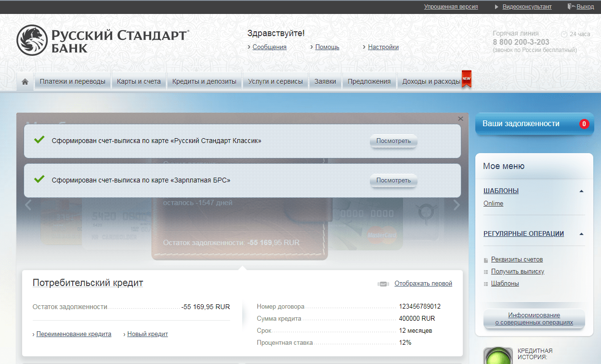Image resolution: width=601 pixels, height=364 pixels.
Task: Click the red NEW ribbon badge
Action: pyautogui.click(x=466, y=79)
